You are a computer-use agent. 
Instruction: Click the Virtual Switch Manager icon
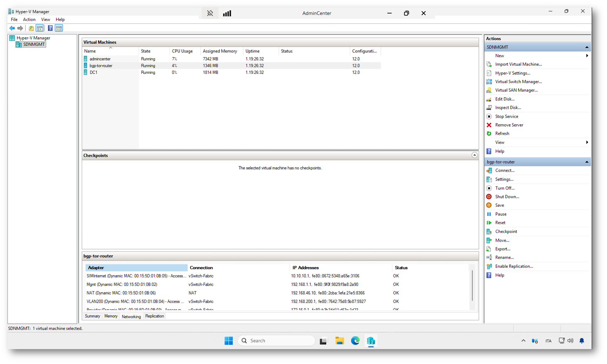489,82
